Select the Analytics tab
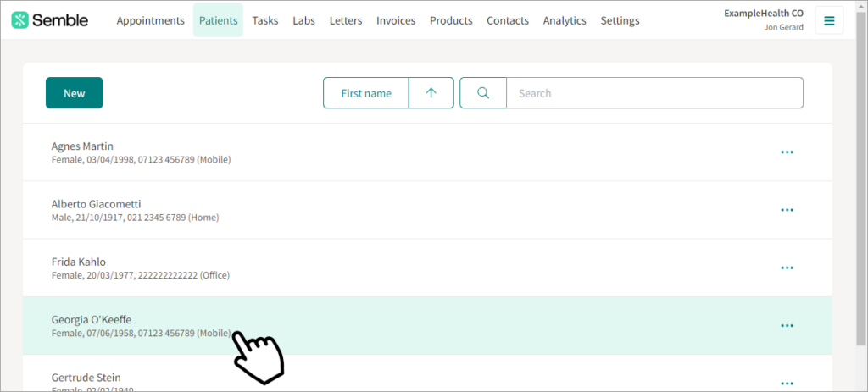This screenshot has width=868, height=392. [565, 20]
